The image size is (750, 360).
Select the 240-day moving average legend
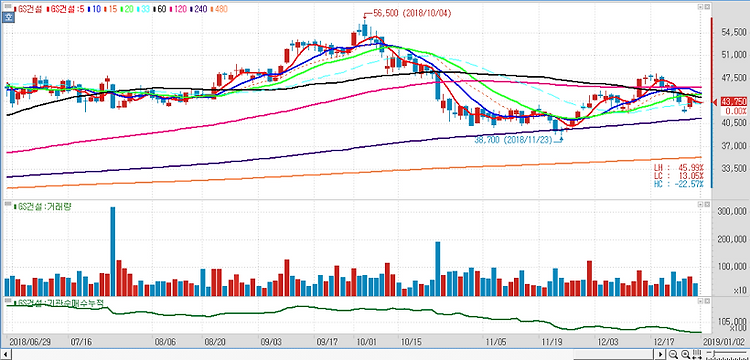click(x=199, y=9)
